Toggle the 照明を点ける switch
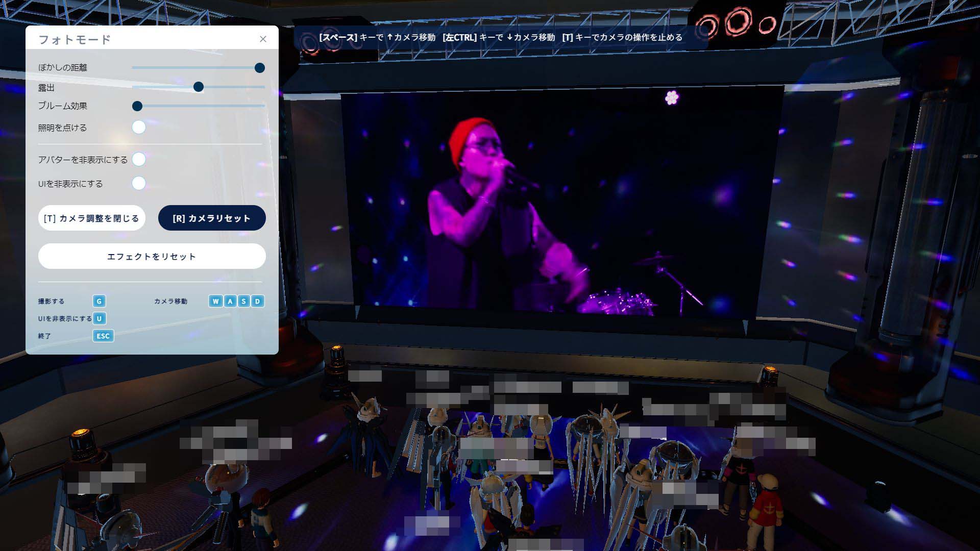 [139, 127]
